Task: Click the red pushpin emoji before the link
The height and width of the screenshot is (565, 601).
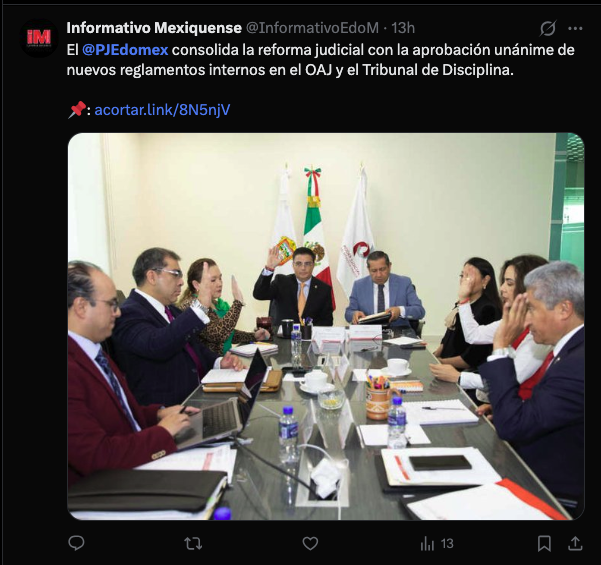Action: (x=77, y=110)
